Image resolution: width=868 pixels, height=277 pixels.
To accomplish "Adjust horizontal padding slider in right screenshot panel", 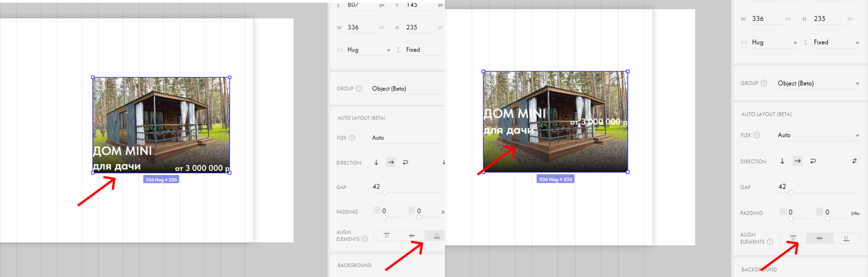I will point(791,219).
